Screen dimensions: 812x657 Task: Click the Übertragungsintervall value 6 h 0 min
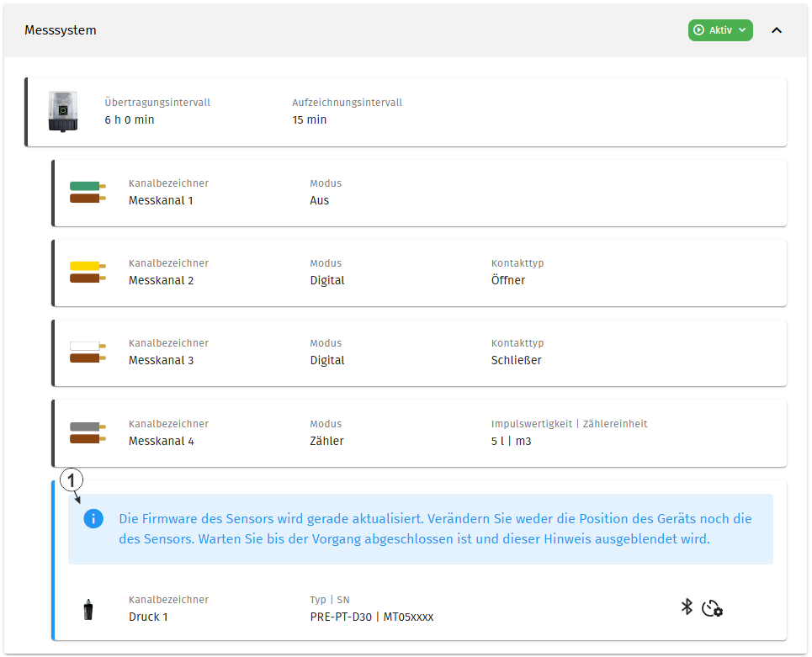(130, 119)
